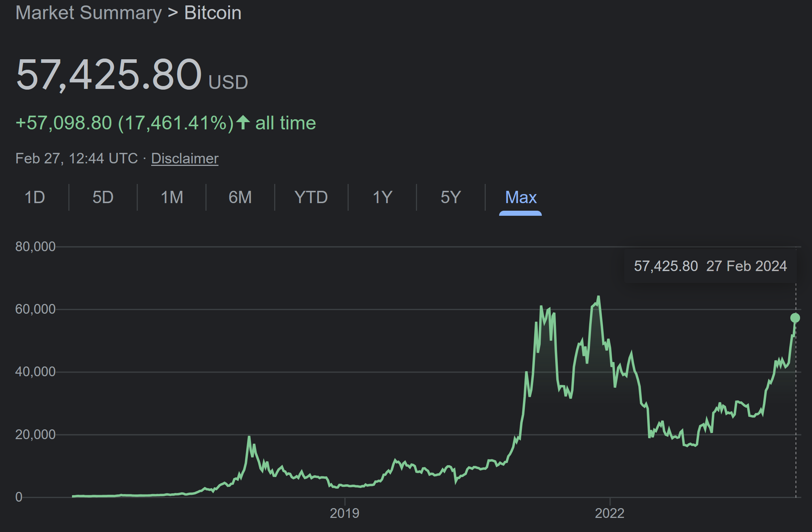
Task: Click the large 57,425.80 price value
Action: pos(109,75)
